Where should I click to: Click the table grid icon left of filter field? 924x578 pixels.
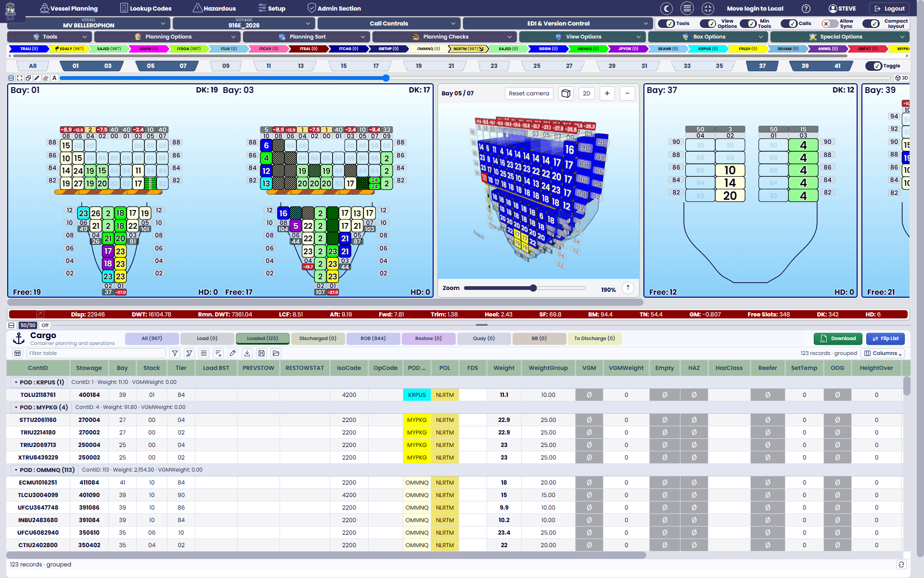pos(18,353)
